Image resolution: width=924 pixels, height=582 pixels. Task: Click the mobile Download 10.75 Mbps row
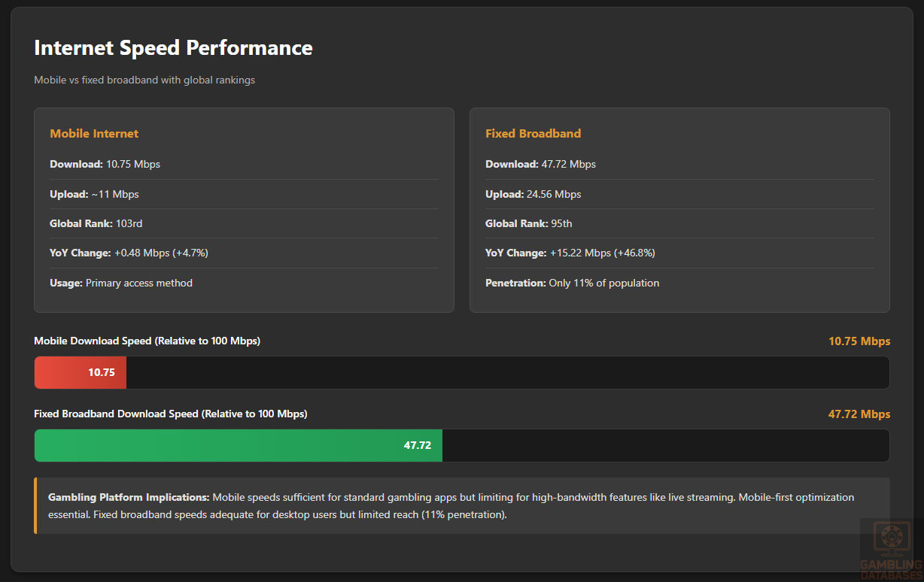pos(105,164)
